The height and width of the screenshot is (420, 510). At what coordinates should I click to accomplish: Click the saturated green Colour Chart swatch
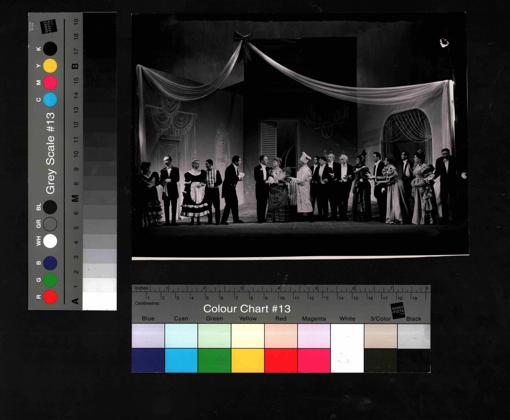pyautogui.click(x=214, y=360)
